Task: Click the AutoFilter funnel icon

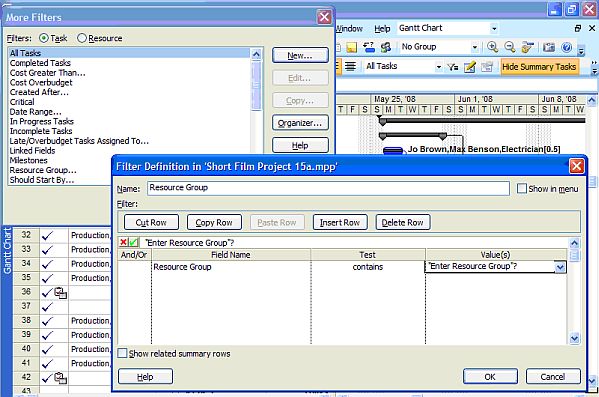Action: pos(453,67)
